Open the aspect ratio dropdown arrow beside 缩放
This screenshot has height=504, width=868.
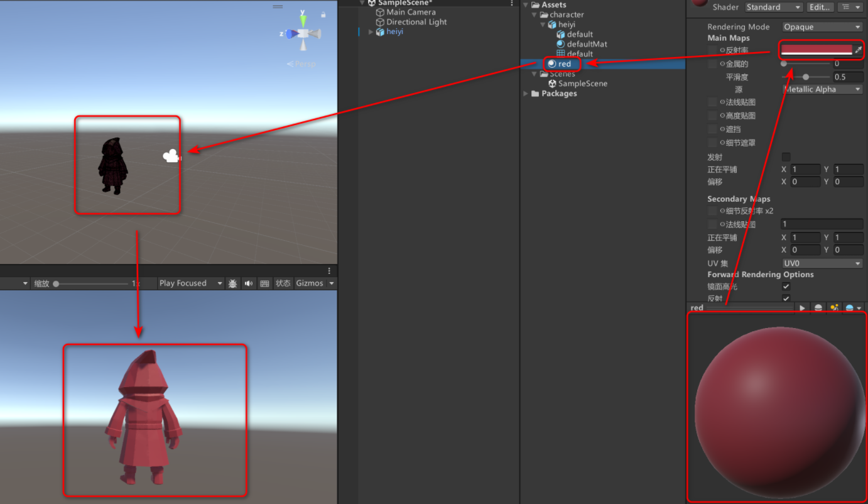click(26, 284)
